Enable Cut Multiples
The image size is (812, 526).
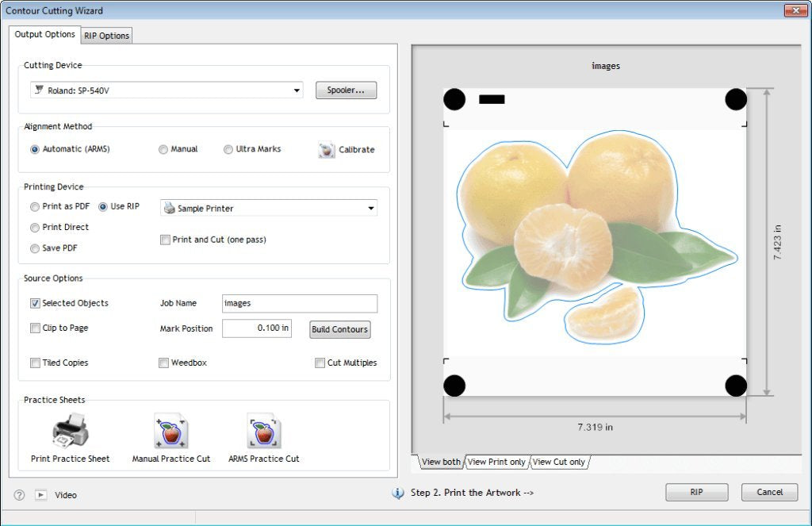pos(320,363)
